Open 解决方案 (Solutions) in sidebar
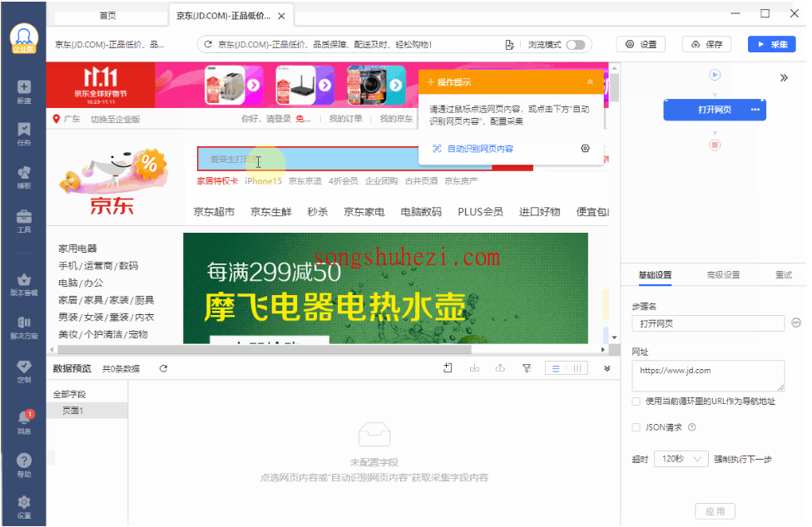The image size is (812, 527). coord(24,328)
